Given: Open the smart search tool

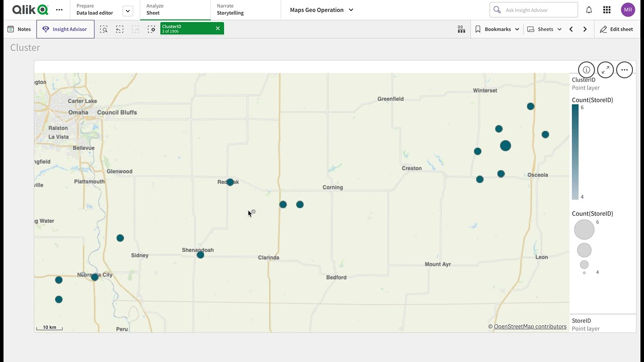Looking at the screenshot, I should coord(104,29).
